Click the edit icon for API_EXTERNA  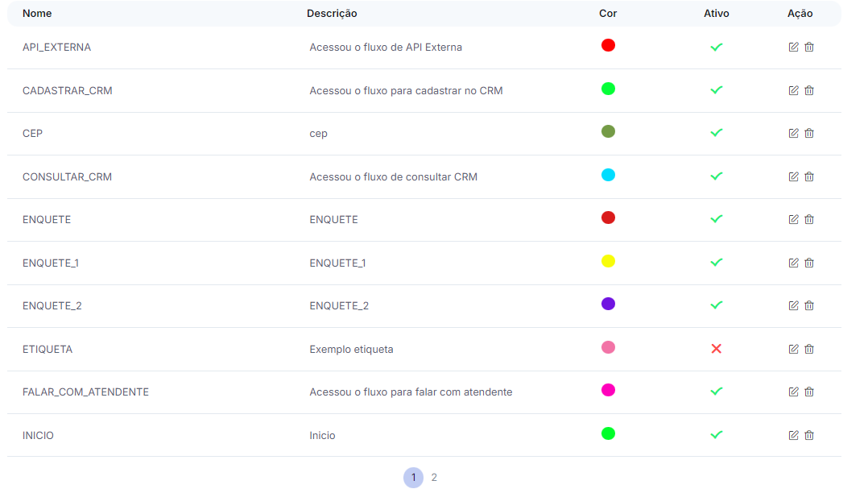click(793, 47)
